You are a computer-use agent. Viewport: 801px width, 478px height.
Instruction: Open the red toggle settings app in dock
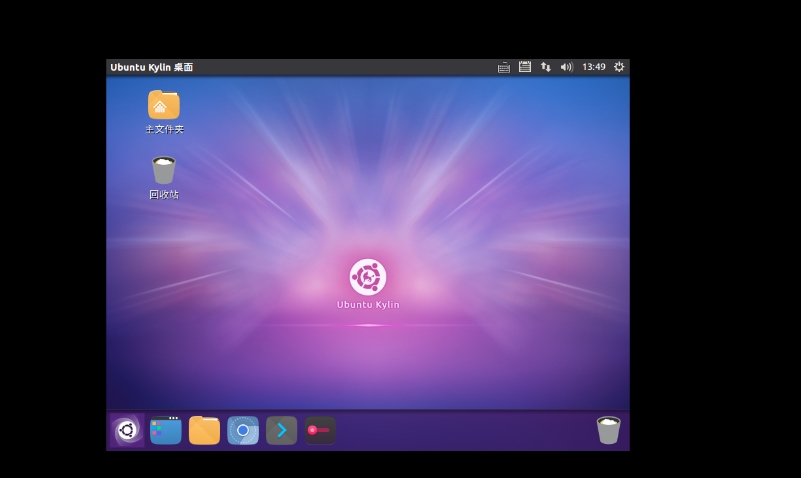[320, 430]
